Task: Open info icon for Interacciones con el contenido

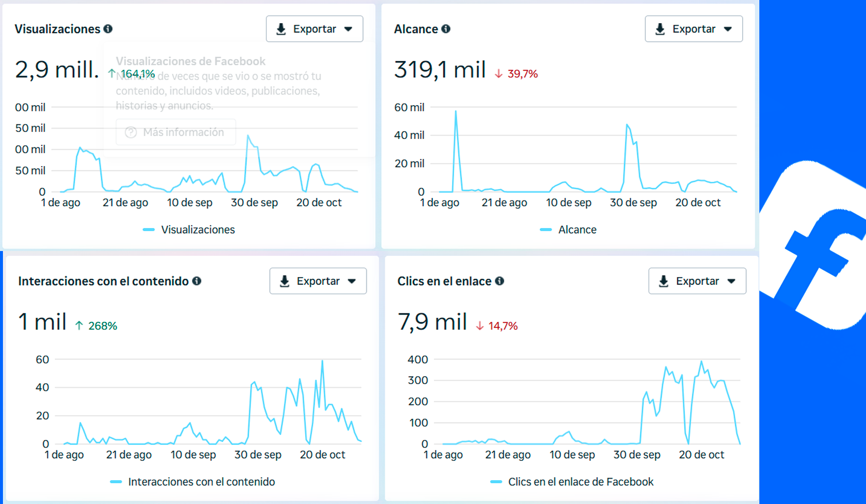Action: 197,281
